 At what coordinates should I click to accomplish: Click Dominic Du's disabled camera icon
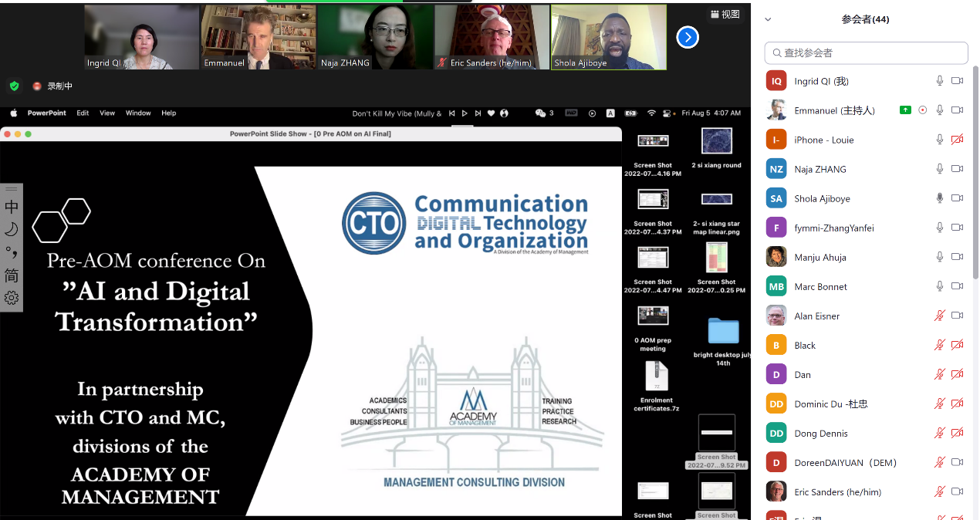[958, 404]
